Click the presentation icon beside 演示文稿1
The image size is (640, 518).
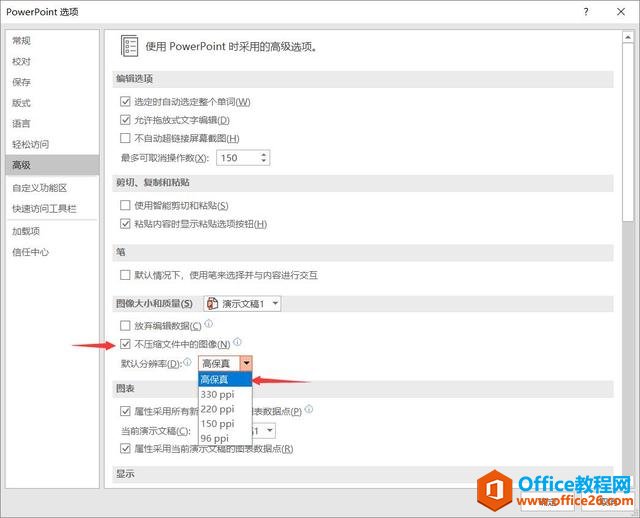[x=212, y=303]
